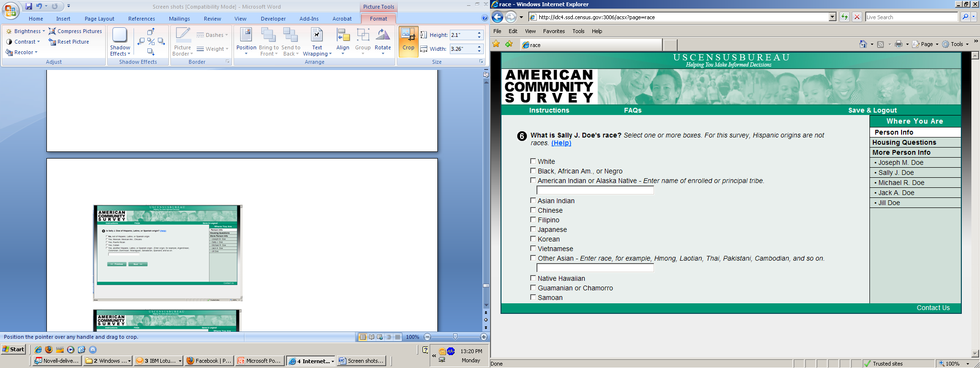The width and height of the screenshot is (980, 368).
Task: Tick the Korean checkbox
Action: 533,239
